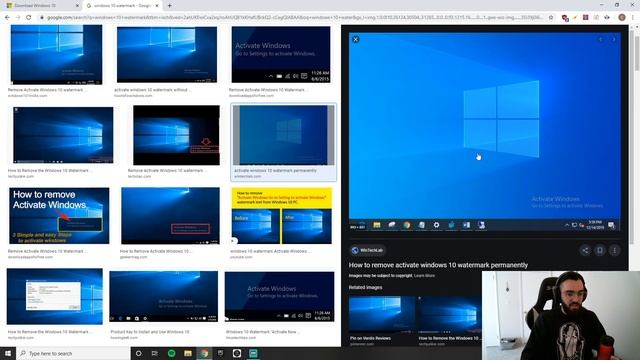Viewport: 640px width, 360px height.
Task: Close the image preview panel
Action: pyautogui.click(x=356, y=39)
